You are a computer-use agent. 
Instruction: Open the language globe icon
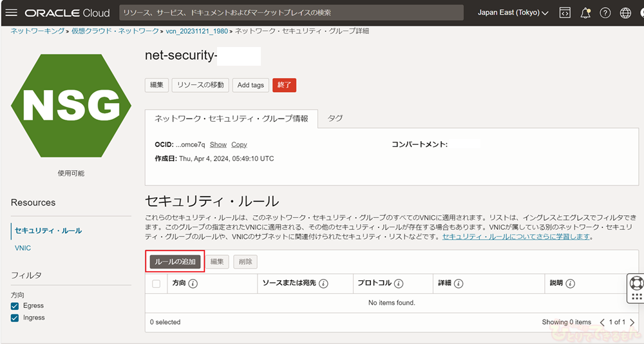625,13
